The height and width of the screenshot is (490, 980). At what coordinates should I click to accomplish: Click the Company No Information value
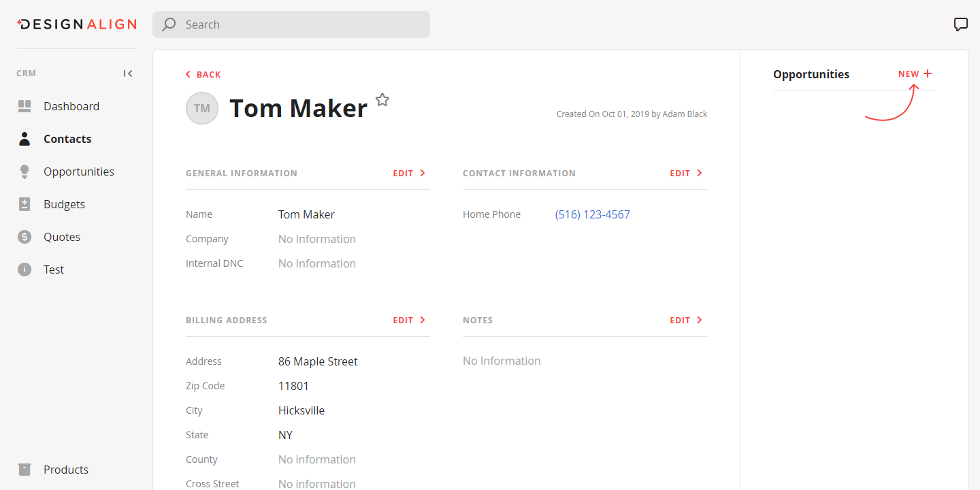(317, 239)
